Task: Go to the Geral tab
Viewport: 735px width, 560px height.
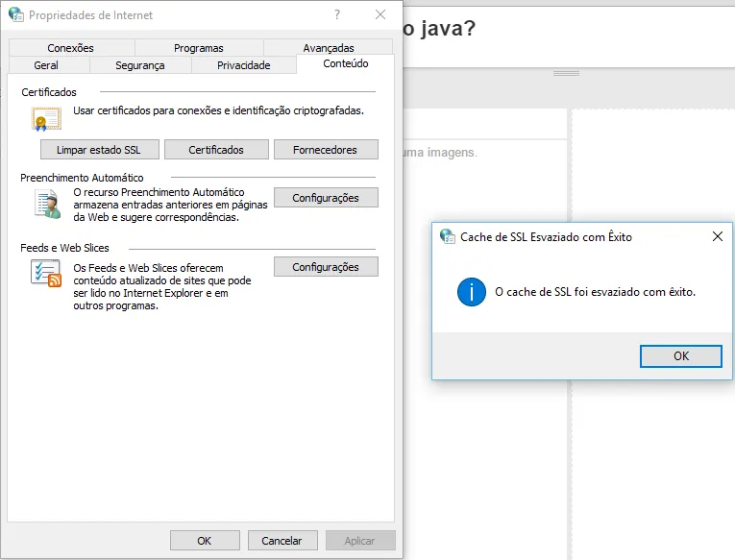Action: pyautogui.click(x=46, y=65)
